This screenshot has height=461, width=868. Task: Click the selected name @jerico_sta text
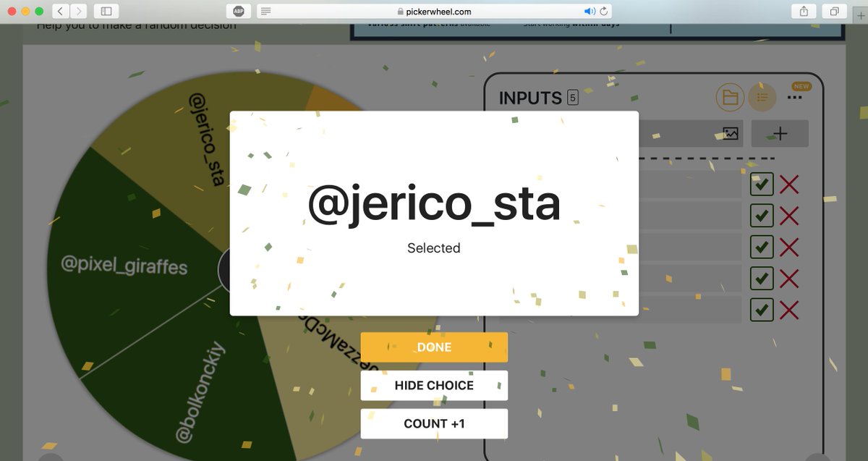point(434,204)
